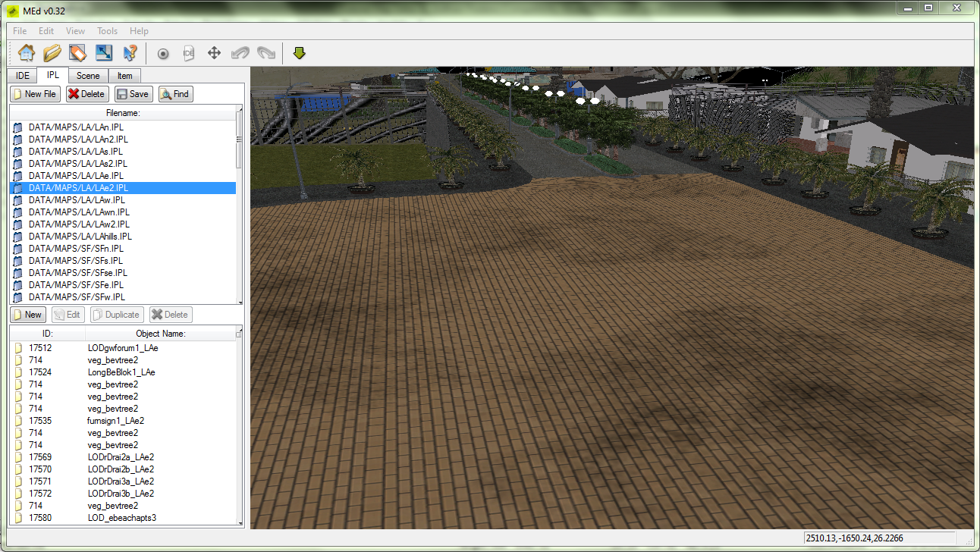This screenshot has height=552, width=980.
Task: Open a file with the folder icon
Action: tap(52, 53)
